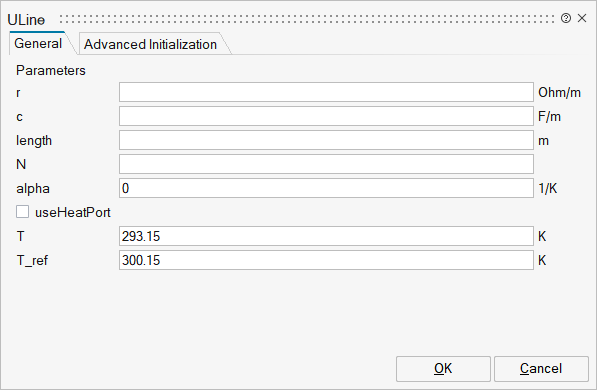
Task: Select the c capacitance input field
Action: 326,116
